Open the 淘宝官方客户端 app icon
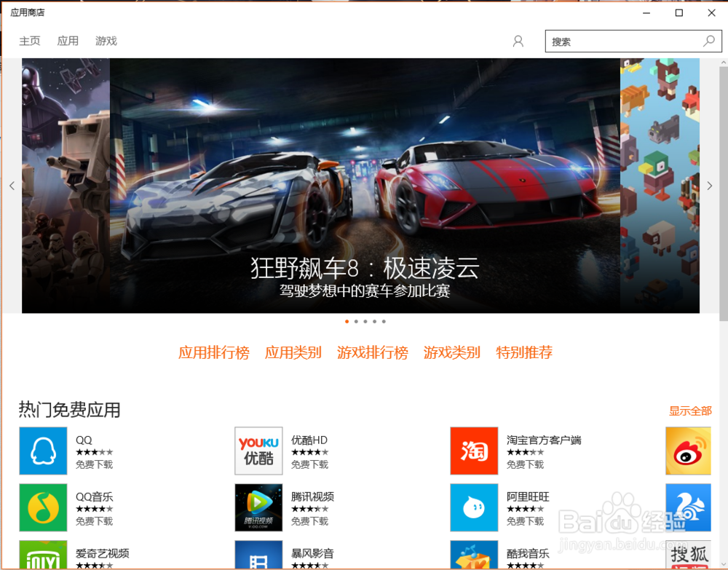The height and width of the screenshot is (570, 728). 474,451
